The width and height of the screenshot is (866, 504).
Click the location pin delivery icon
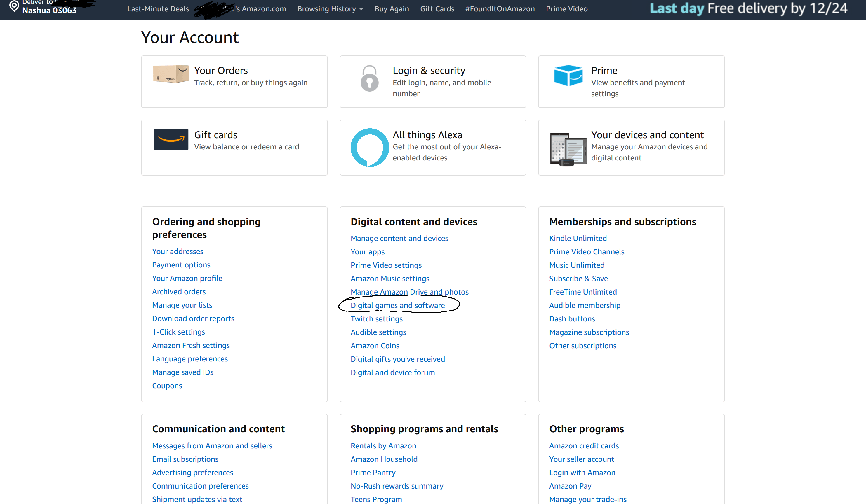[x=14, y=6]
